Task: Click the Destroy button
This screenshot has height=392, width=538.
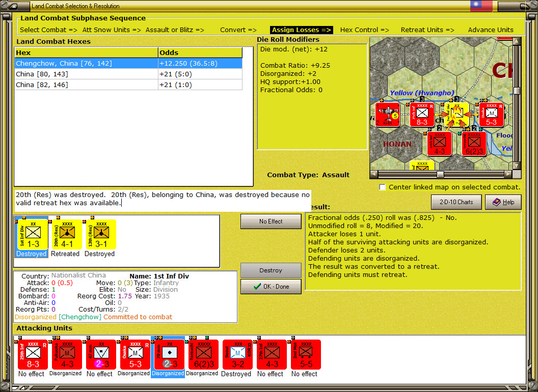Action: [x=271, y=270]
